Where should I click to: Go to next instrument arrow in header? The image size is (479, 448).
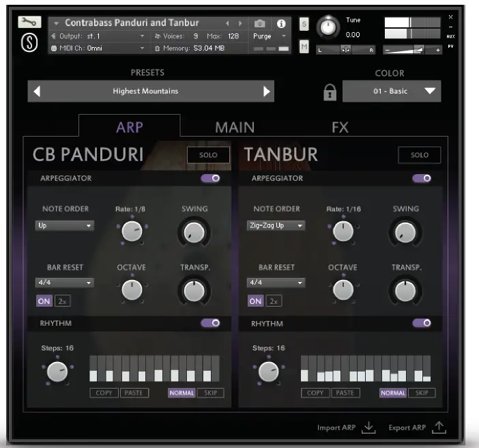(240, 23)
